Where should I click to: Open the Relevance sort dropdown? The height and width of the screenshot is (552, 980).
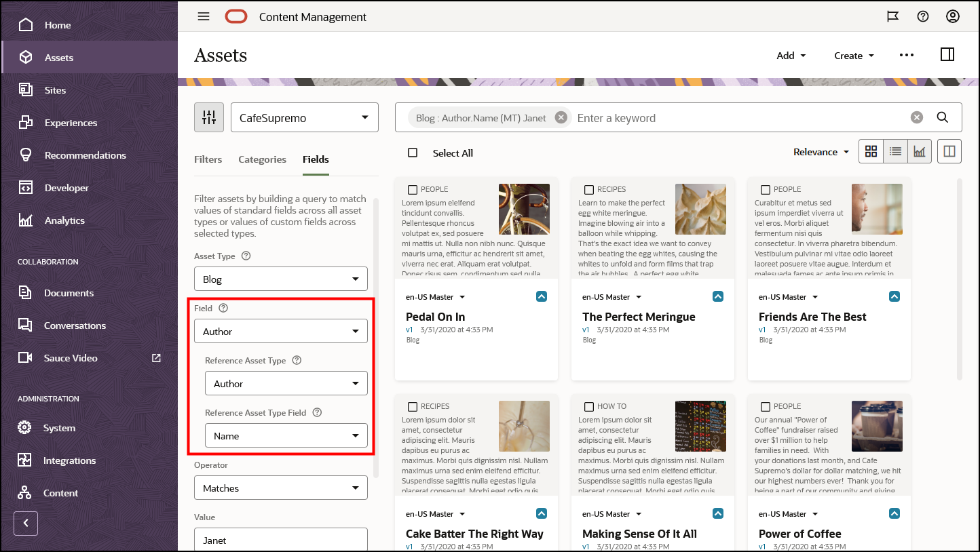(821, 152)
